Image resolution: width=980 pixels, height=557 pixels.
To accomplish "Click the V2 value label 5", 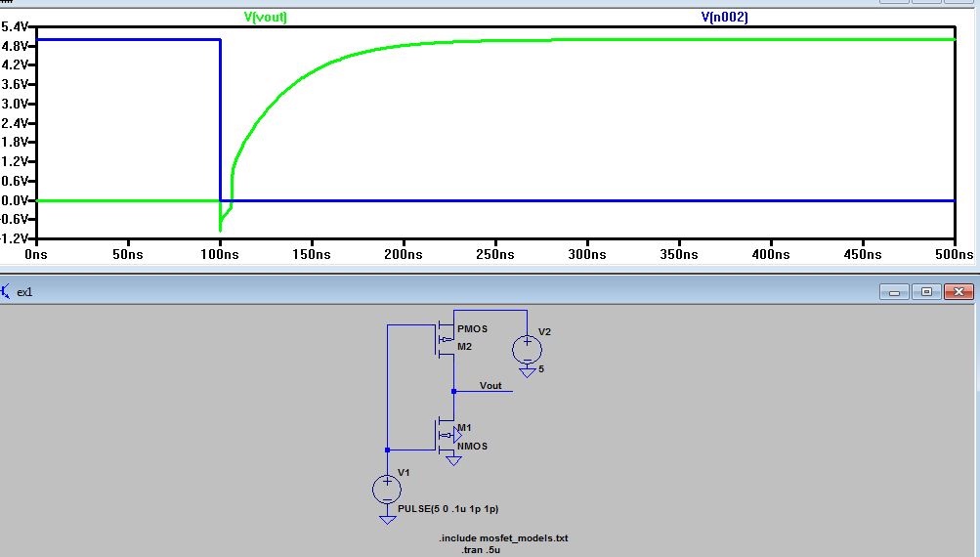I will tap(542, 369).
